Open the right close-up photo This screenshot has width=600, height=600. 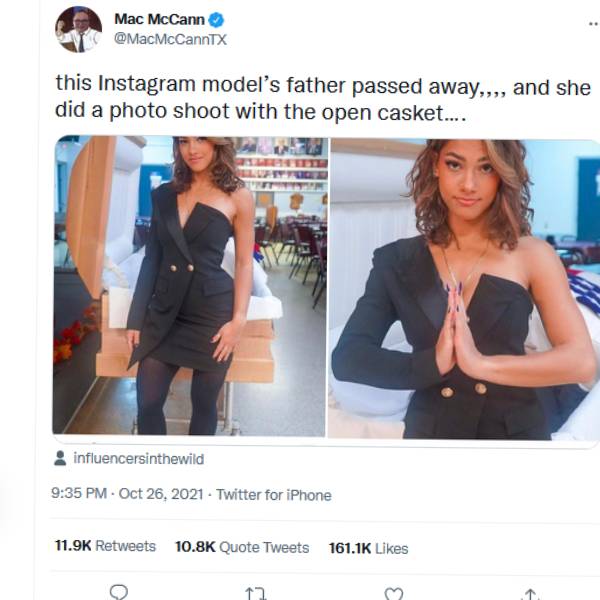pyautogui.click(x=465, y=286)
